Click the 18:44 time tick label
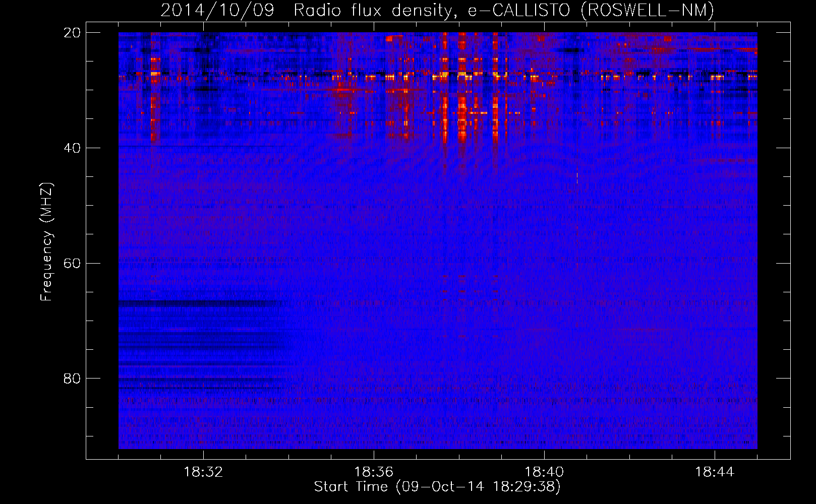The image size is (816, 504). (715, 472)
